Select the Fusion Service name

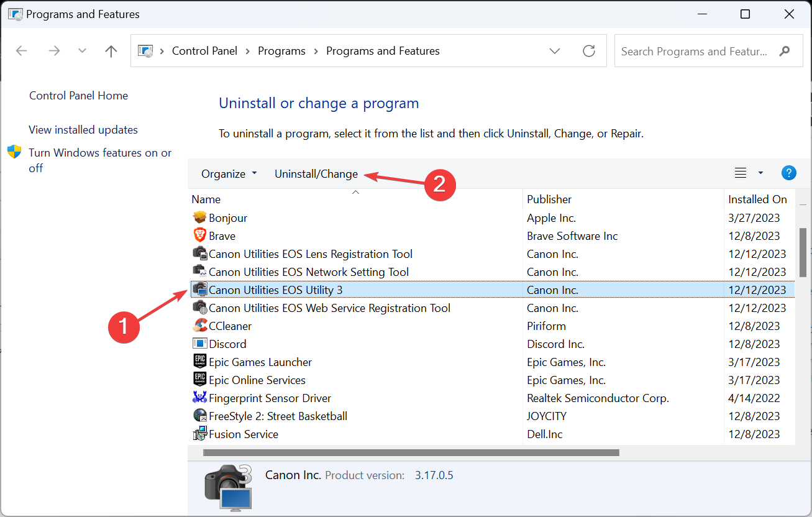coord(244,434)
